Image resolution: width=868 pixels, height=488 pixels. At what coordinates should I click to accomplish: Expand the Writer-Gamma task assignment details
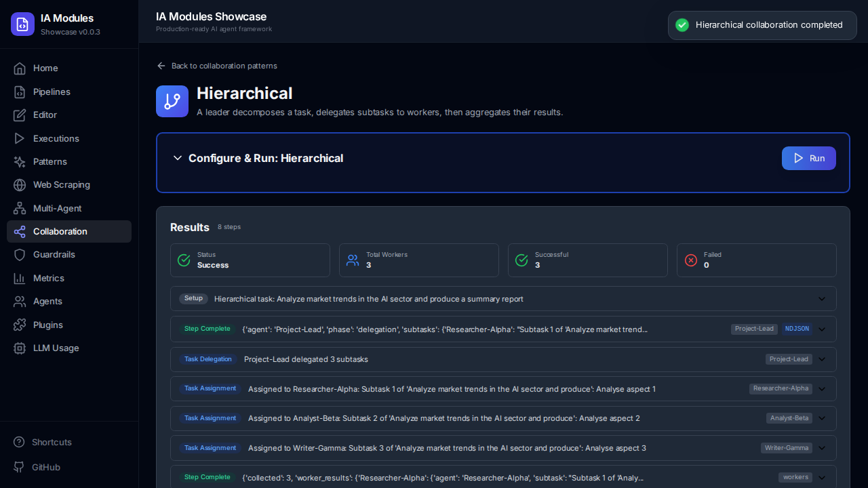coord(822,448)
